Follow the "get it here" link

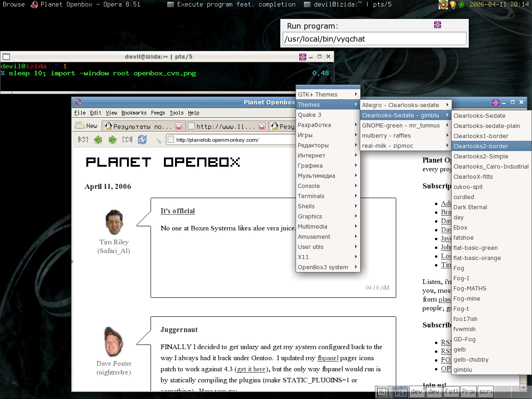coord(251,369)
